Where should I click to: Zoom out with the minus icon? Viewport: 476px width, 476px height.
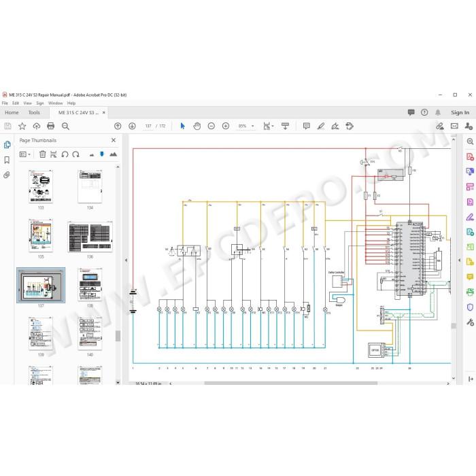[211, 126]
